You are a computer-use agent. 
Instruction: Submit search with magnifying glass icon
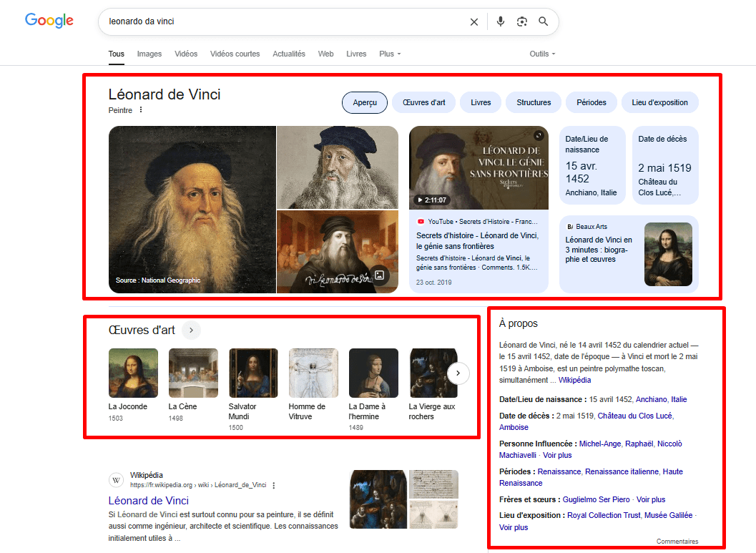coord(543,21)
